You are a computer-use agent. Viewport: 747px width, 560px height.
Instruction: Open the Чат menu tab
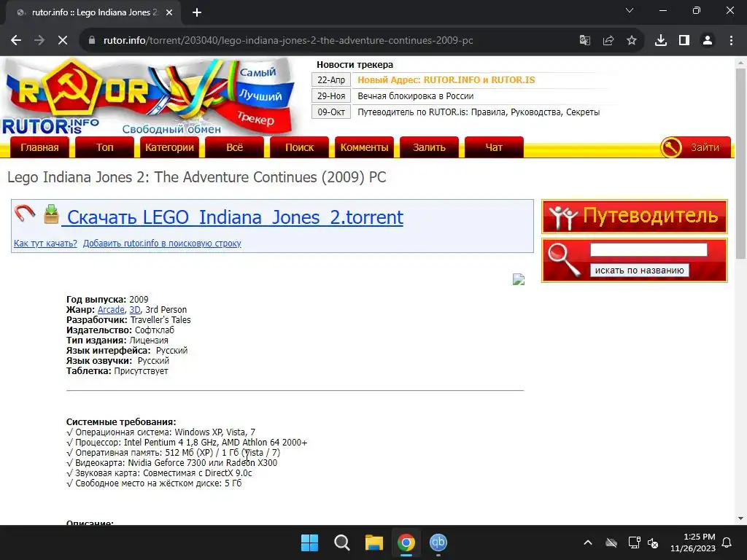pyautogui.click(x=494, y=147)
